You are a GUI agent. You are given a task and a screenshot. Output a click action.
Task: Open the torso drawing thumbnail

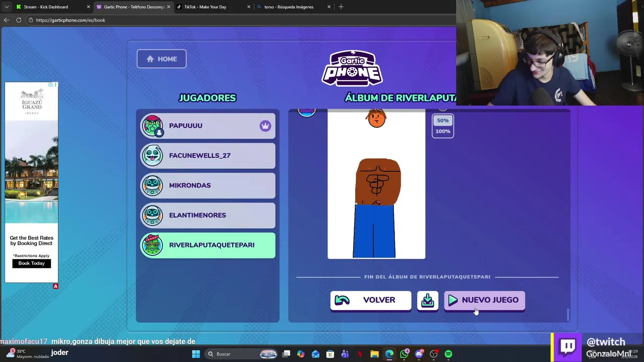376,185
